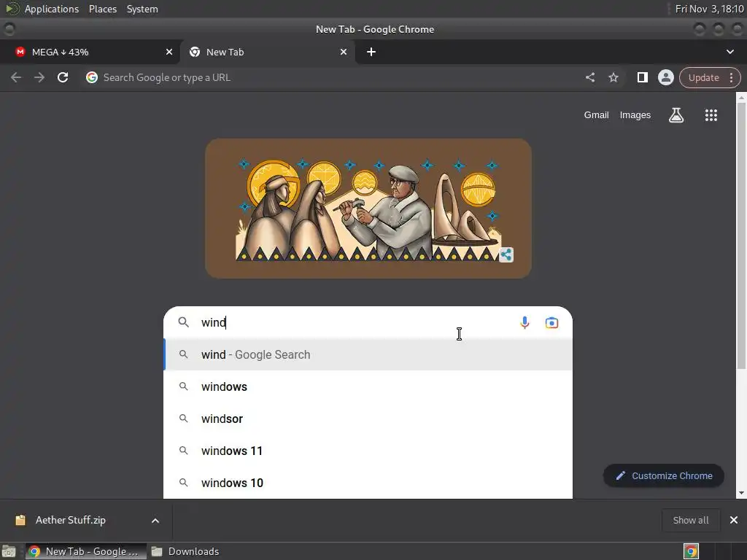747x560 pixels.
Task: Open the Applications menu
Action: (x=52, y=9)
